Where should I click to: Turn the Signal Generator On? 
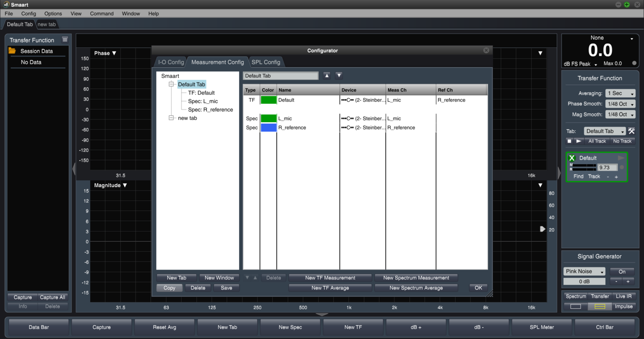(x=622, y=271)
